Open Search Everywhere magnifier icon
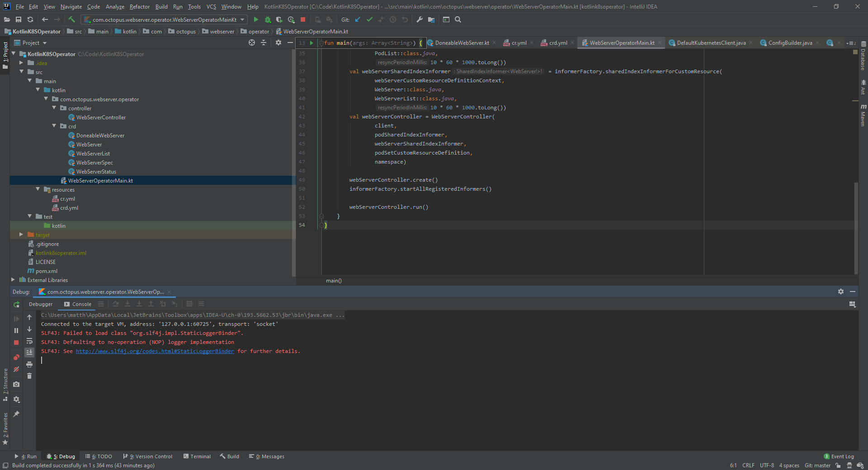 pos(458,19)
